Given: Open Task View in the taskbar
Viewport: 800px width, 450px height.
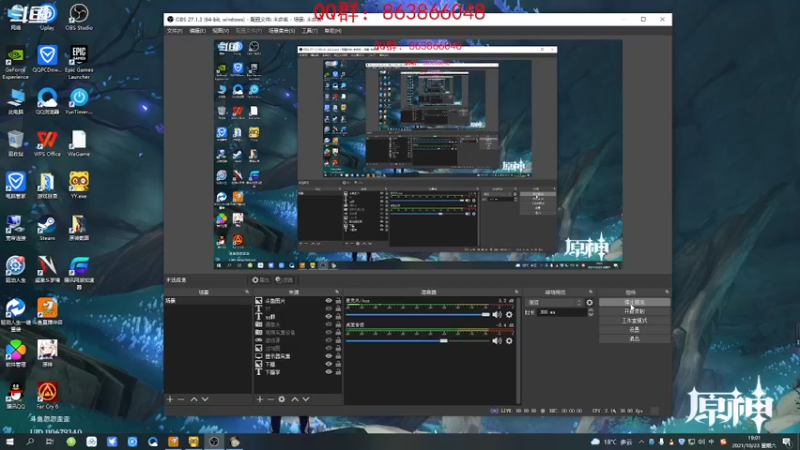Looking at the screenshot, I should (49, 441).
